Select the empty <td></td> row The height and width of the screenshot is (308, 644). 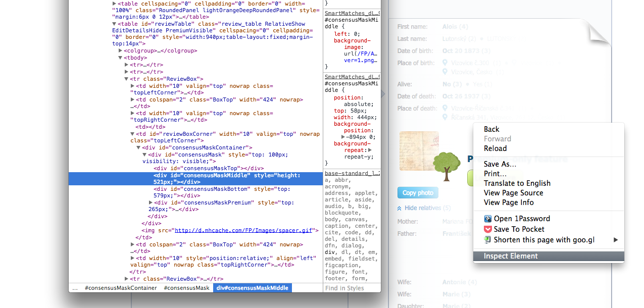pos(150,127)
